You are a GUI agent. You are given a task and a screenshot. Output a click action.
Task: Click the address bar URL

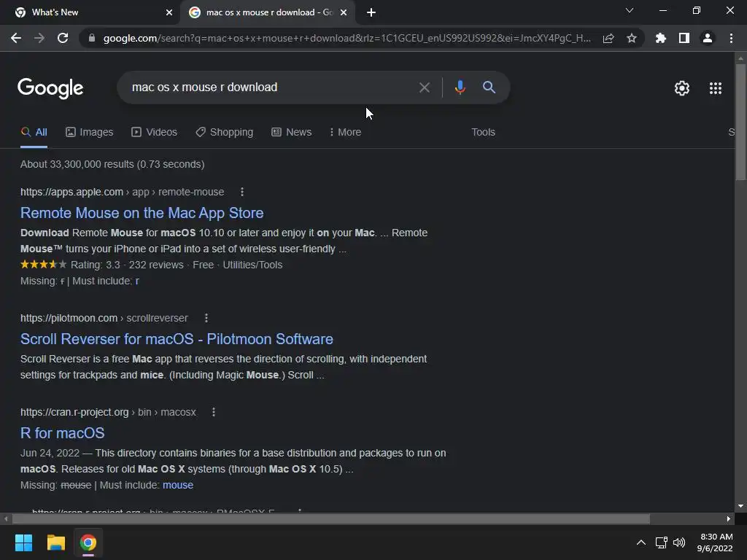347,38
